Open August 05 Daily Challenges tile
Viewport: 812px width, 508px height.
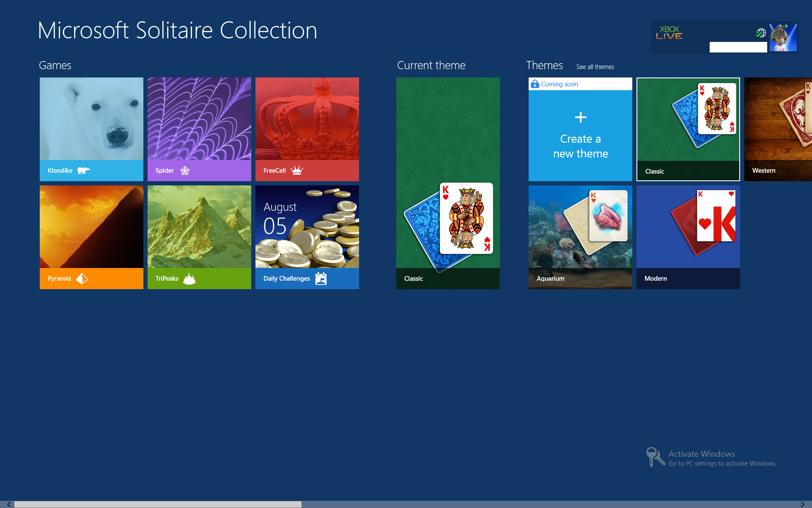pos(307,237)
